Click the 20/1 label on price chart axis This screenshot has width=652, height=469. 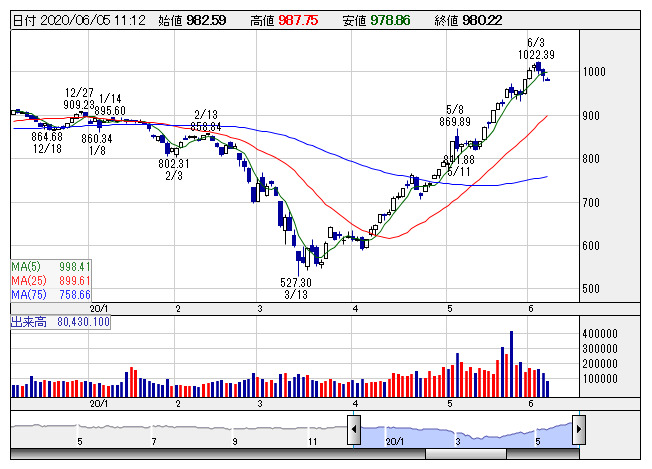[x=99, y=309]
